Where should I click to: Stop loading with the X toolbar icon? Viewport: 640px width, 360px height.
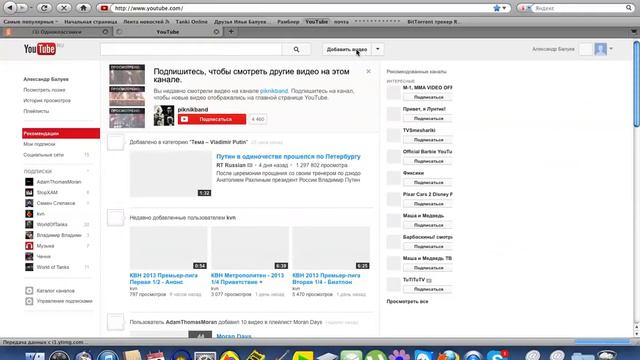coord(64,8)
